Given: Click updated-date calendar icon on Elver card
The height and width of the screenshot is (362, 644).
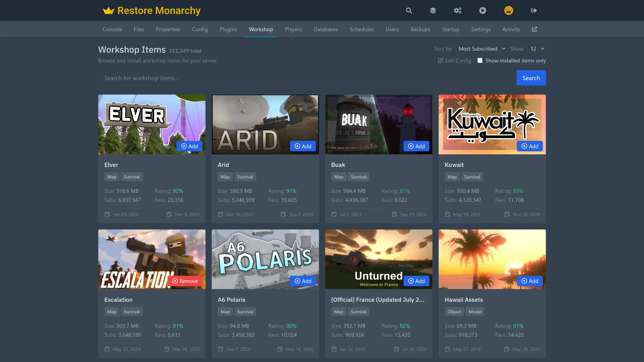Looking at the screenshot, I should [x=169, y=214].
